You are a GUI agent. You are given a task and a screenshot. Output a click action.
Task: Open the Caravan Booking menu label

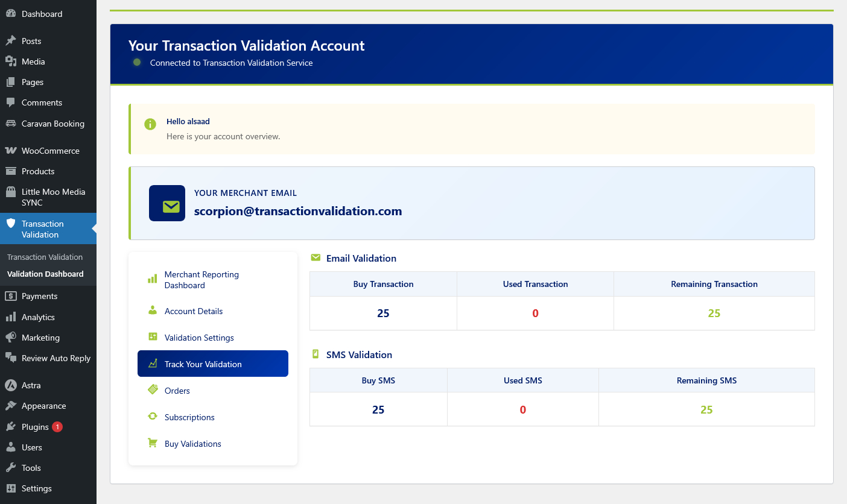tap(53, 124)
